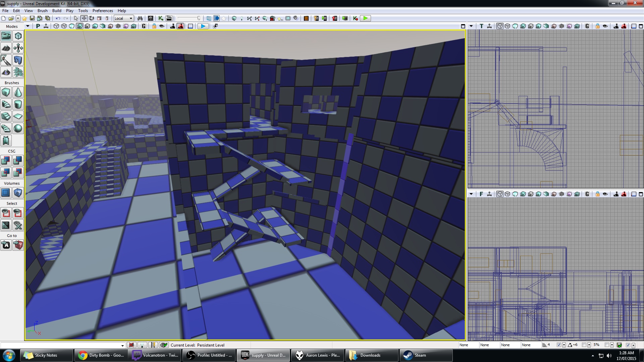Activate Geometry Mode tool
Viewport: 644px width, 362px height.
point(18,36)
